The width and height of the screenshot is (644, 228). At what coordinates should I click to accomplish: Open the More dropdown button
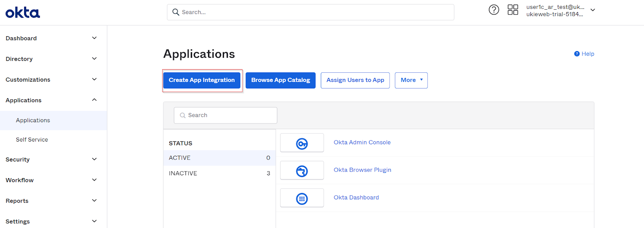(x=411, y=80)
